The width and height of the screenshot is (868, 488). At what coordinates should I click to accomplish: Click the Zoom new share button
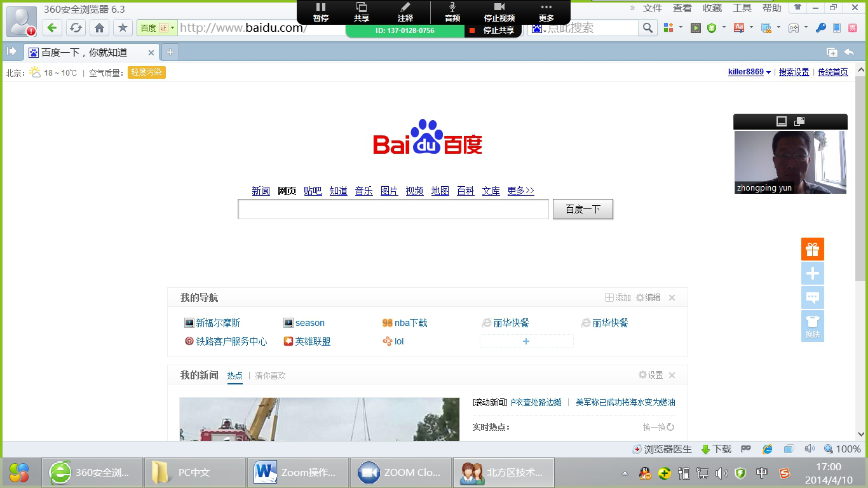coord(362,12)
